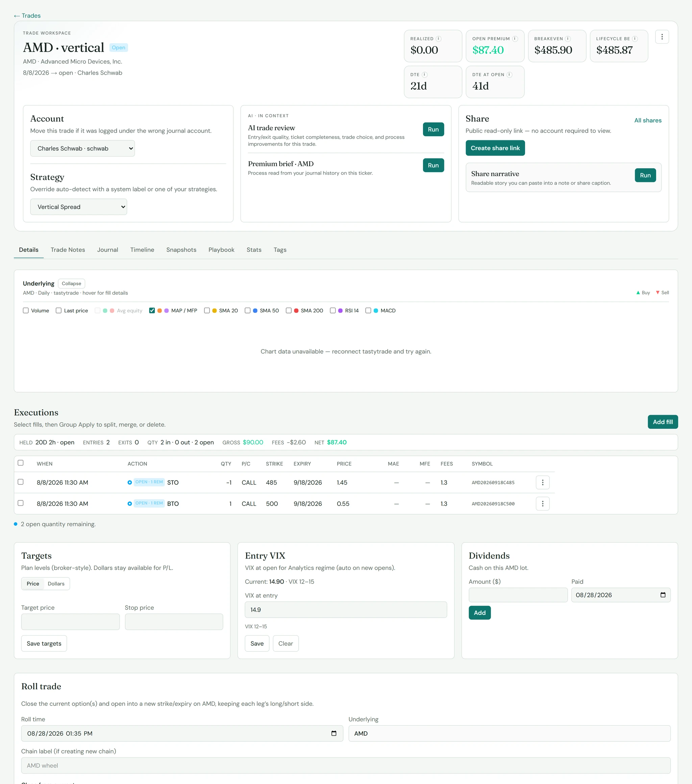Click the SMA 200 red color dot
This screenshot has height=784, width=692.
tap(296, 311)
